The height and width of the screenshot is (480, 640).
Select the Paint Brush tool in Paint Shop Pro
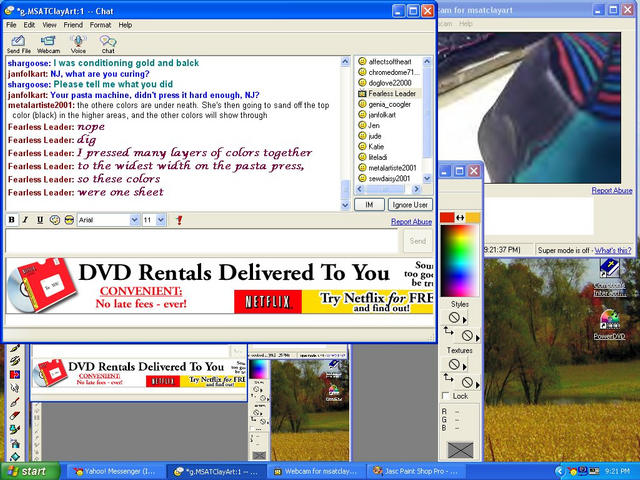15,349
